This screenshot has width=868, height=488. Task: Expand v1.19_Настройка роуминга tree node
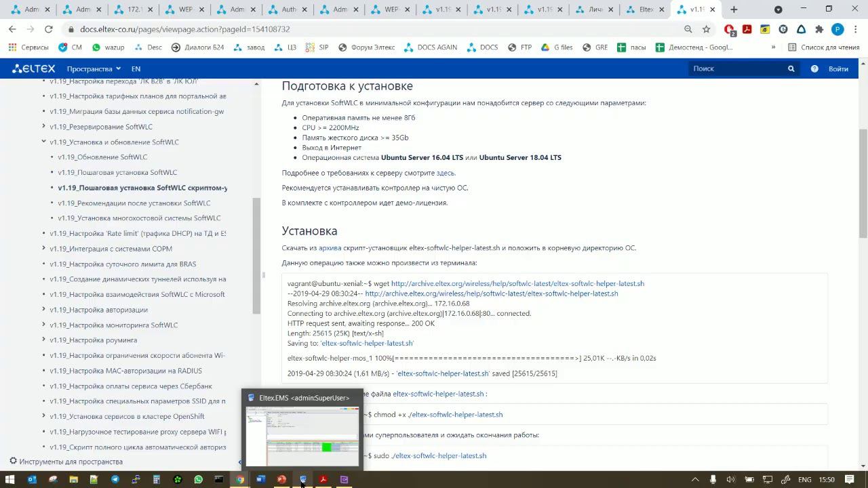(x=43, y=340)
